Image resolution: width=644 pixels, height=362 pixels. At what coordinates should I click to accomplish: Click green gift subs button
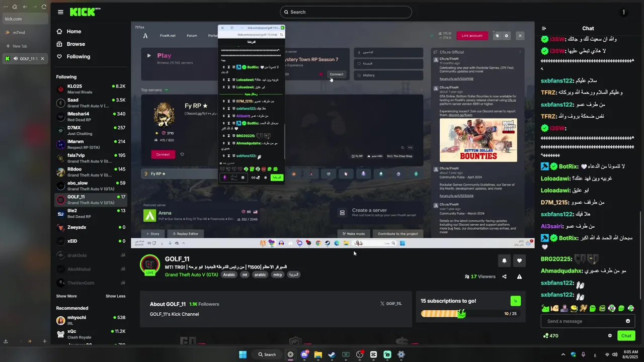pyautogui.click(x=515, y=301)
